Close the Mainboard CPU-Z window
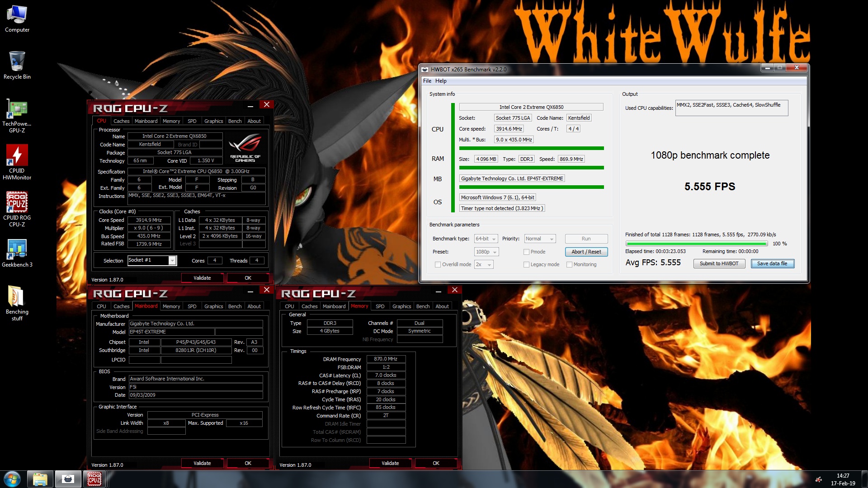868x488 pixels. (267, 290)
